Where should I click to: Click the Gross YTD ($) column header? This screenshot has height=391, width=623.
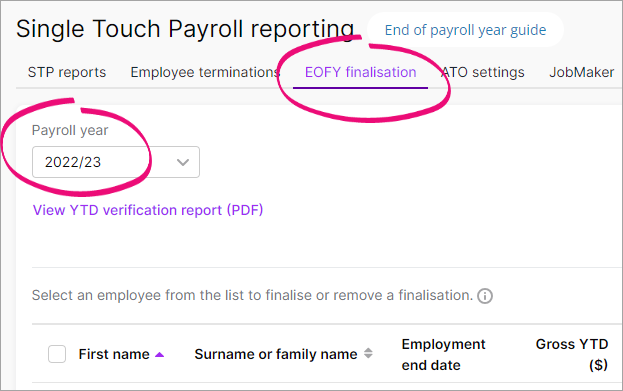click(572, 354)
